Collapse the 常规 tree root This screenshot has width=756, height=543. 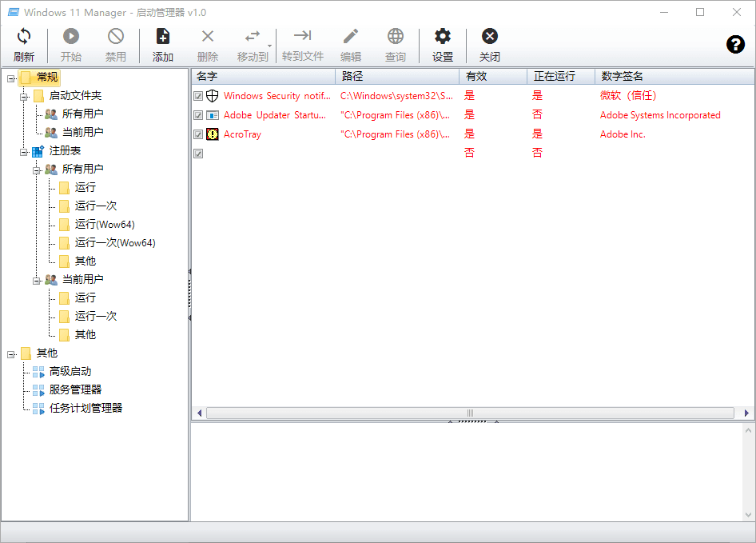pyautogui.click(x=11, y=78)
